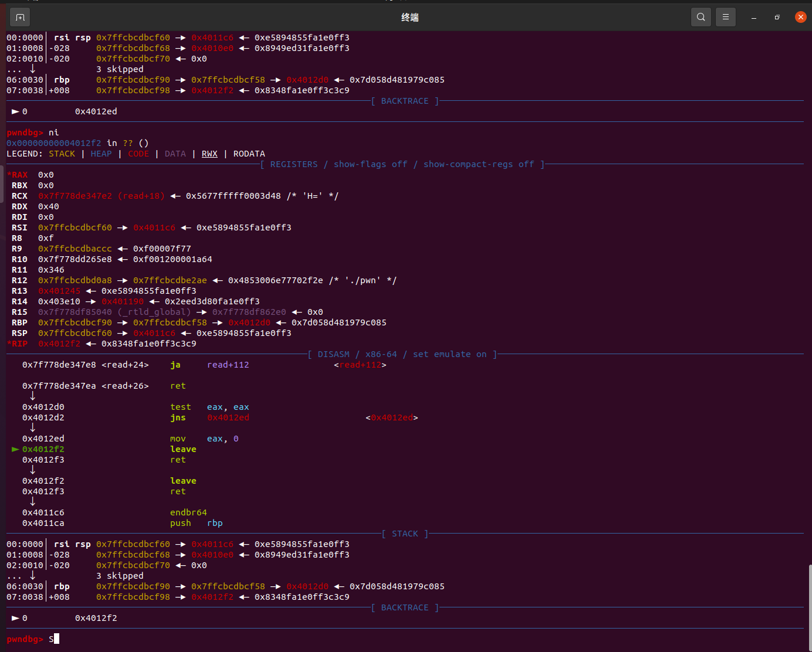Open a new terminal tab
812x652 pixels.
tap(20, 18)
